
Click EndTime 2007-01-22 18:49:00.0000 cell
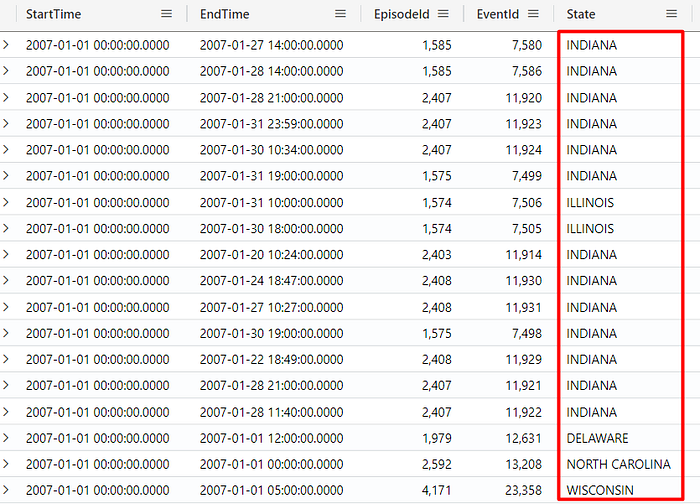click(x=271, y=359)
